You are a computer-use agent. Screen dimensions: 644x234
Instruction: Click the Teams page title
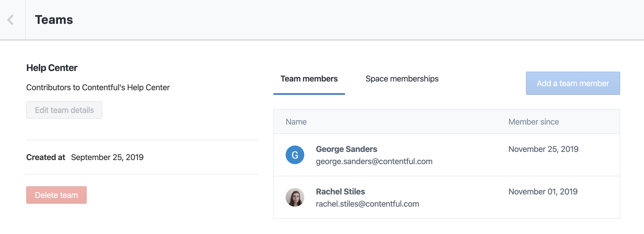(x=54, y=20)
